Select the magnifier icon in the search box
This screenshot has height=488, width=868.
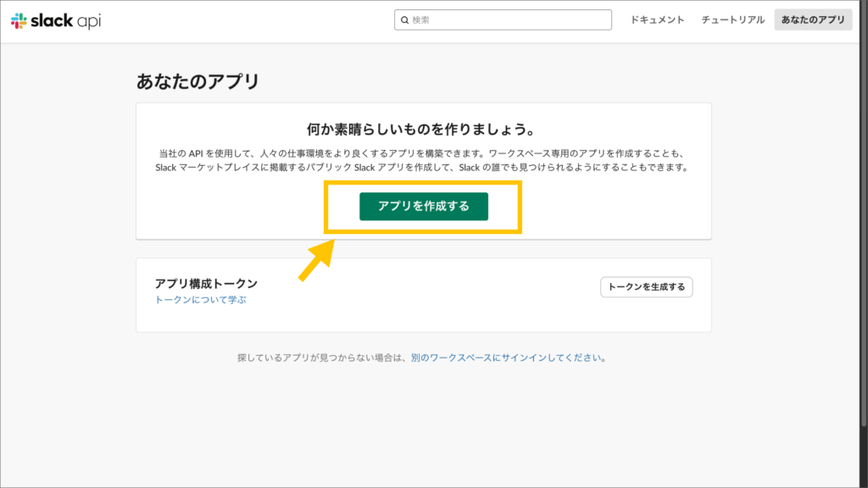click(x=404, y=19)
